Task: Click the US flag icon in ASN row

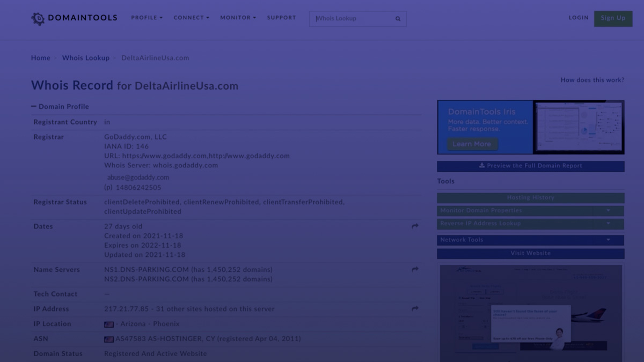Action: pyautogui.click(x=109, y=339)
